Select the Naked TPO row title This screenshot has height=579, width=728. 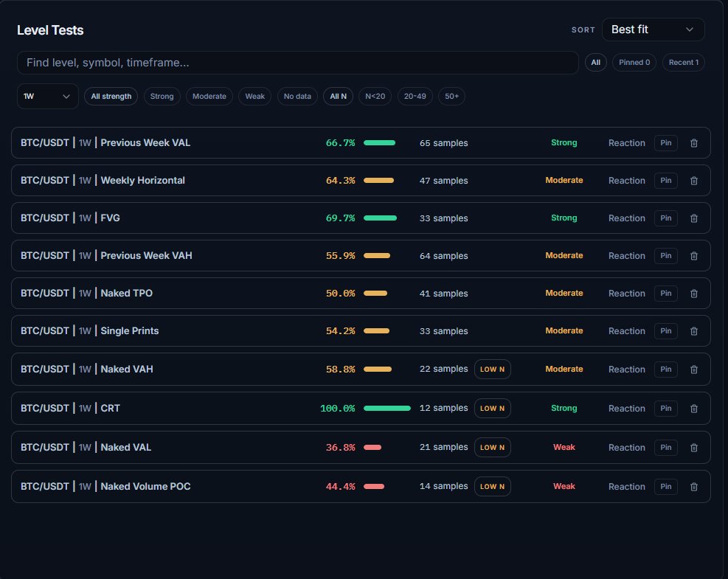coord(86,293)
